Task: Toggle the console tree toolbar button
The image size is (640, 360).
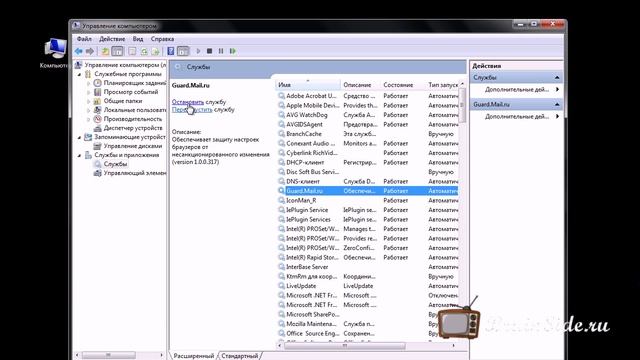Action: coord(118,51)
